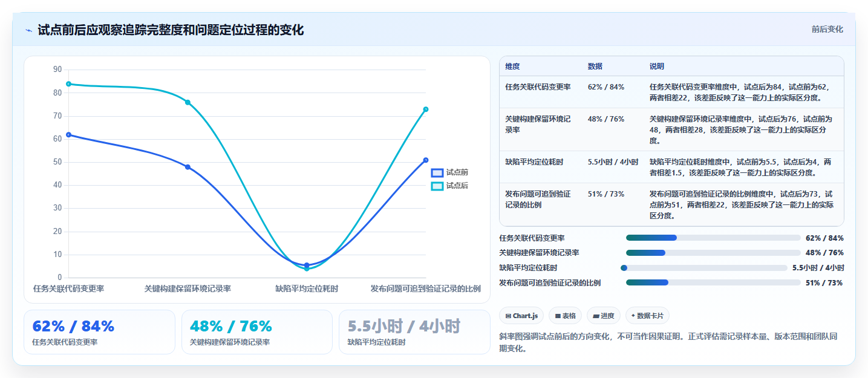Screen dimensions: 868x378
Task: Click table cell 62% / 84%
Action: pyautogui.click(x=605, y=87)
